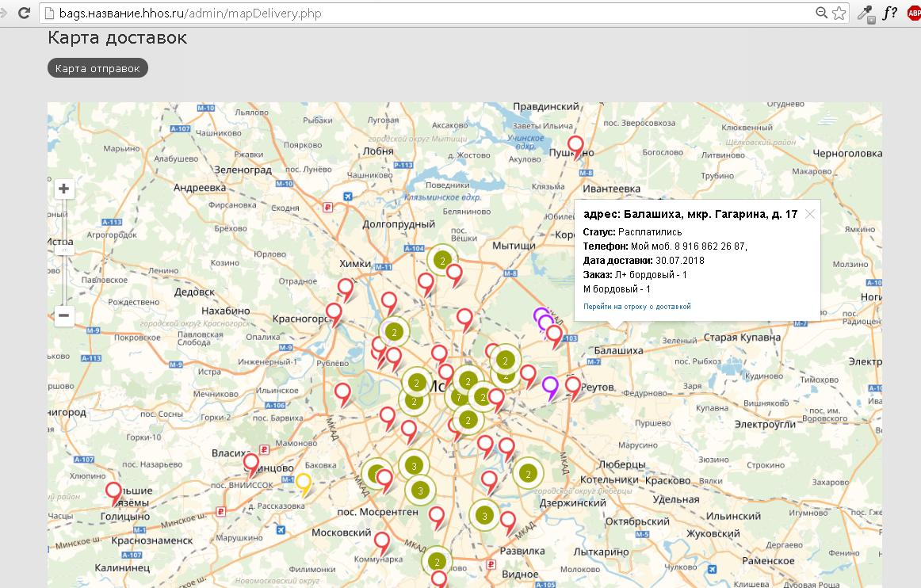Click the phone number 8 916 862 26 87
Image resolution: width=921 pixels, height=588 pixels.
coord(711,246)
